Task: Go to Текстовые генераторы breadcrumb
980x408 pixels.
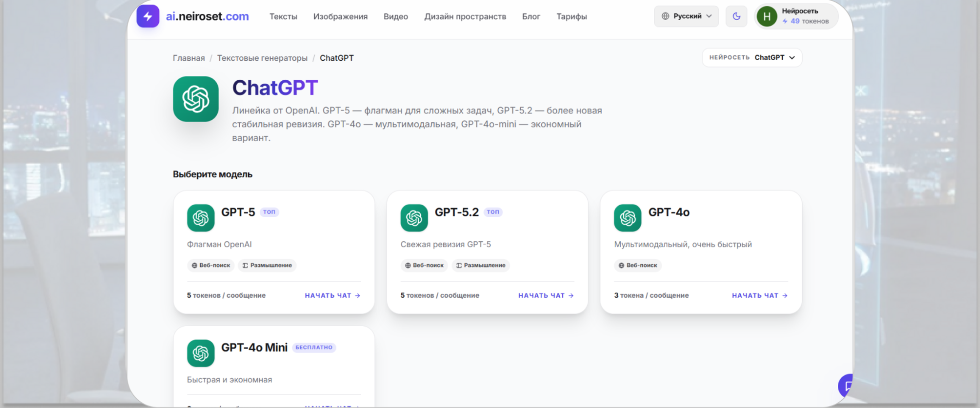Action: [x=262, y=58]
